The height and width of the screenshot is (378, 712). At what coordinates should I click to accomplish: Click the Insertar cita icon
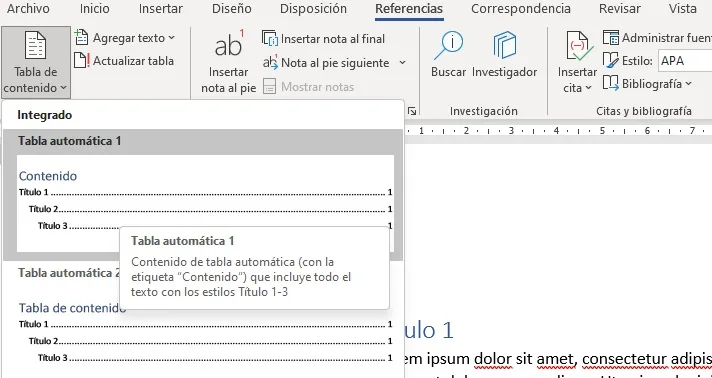(577, 48)
